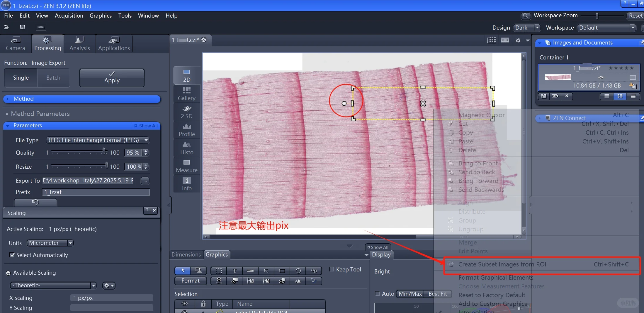Toggle Show All in Parameters header

pyautogui.click(x=146, y=126)
